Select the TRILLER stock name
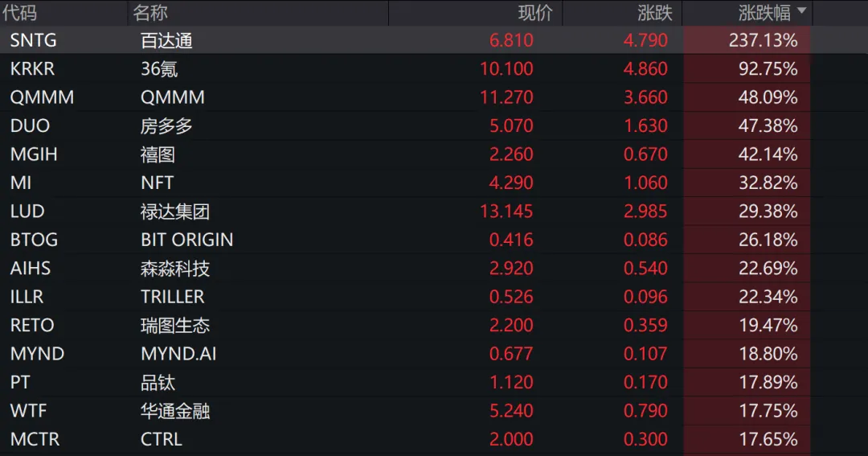This screenshot has width=868, height=456. click(172, 297)
